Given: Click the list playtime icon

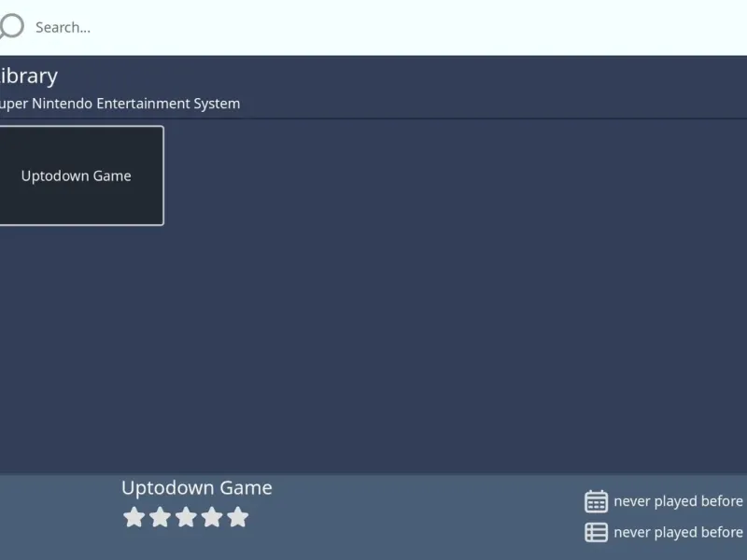Looking at the screenshot, I should click(596, 532).
